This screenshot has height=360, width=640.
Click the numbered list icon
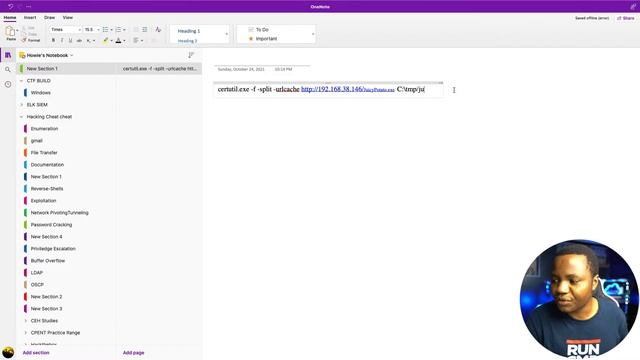coord(118,29)
